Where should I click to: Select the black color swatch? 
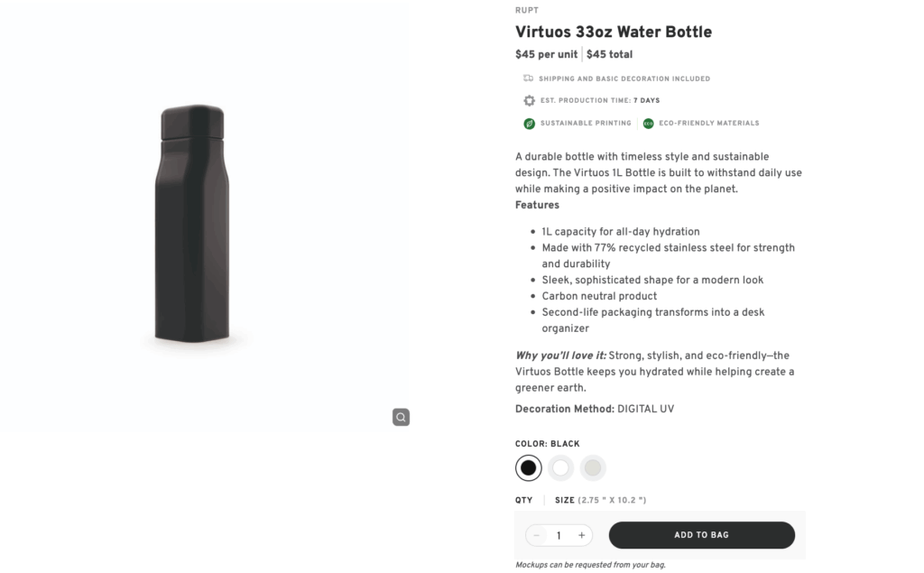(528, 467)
